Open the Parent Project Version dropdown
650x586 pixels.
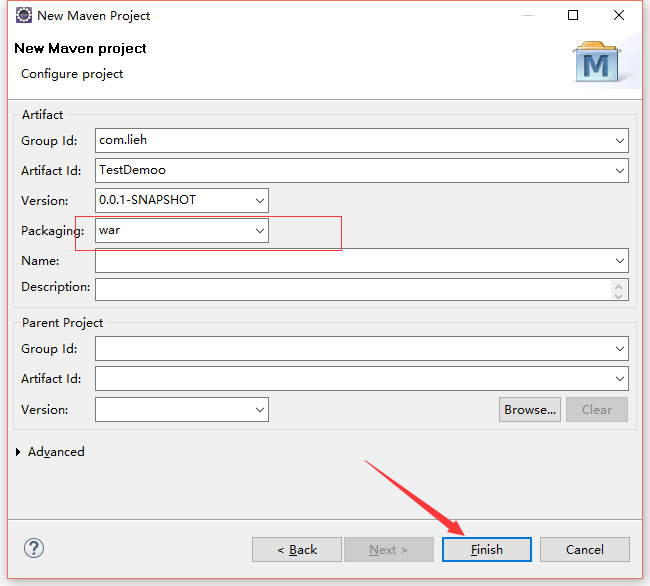pyautogui.click(x=260, y=409)
